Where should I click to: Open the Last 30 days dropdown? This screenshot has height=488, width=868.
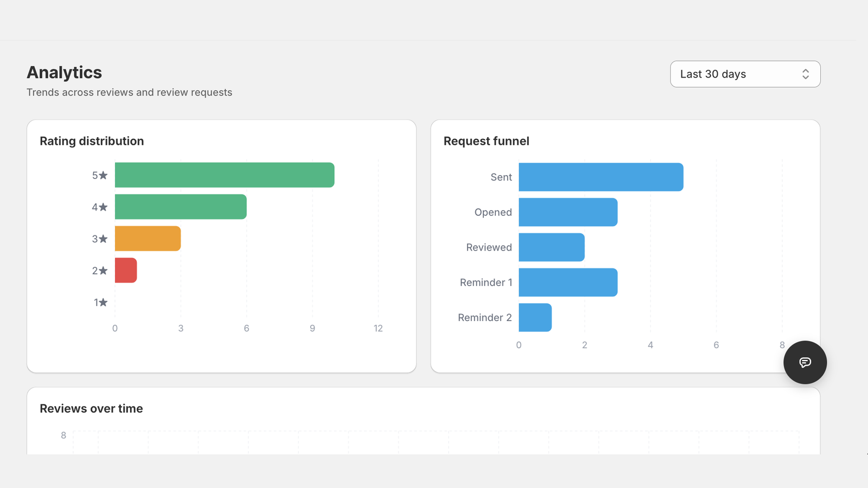coord(745,74)
